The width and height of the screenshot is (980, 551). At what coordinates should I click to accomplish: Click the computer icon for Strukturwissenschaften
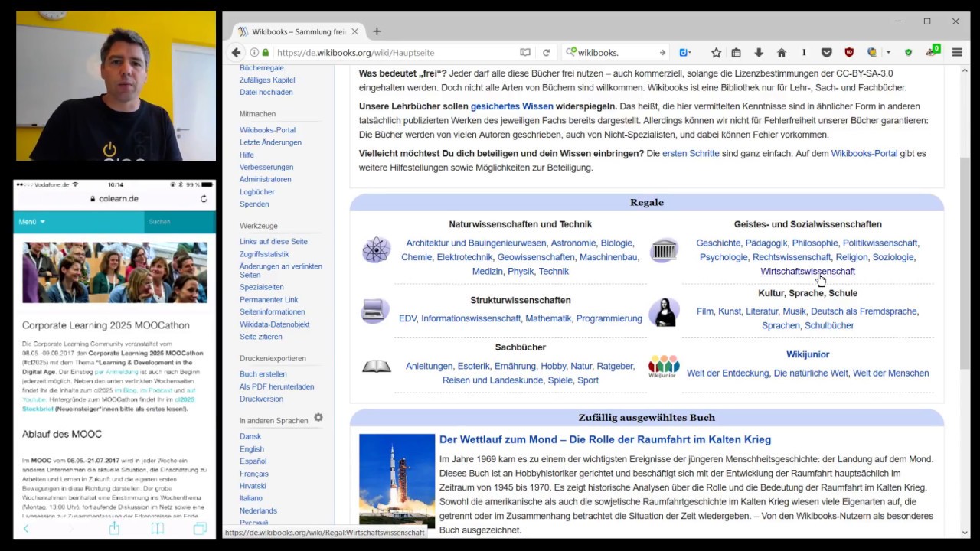[375, 310]
